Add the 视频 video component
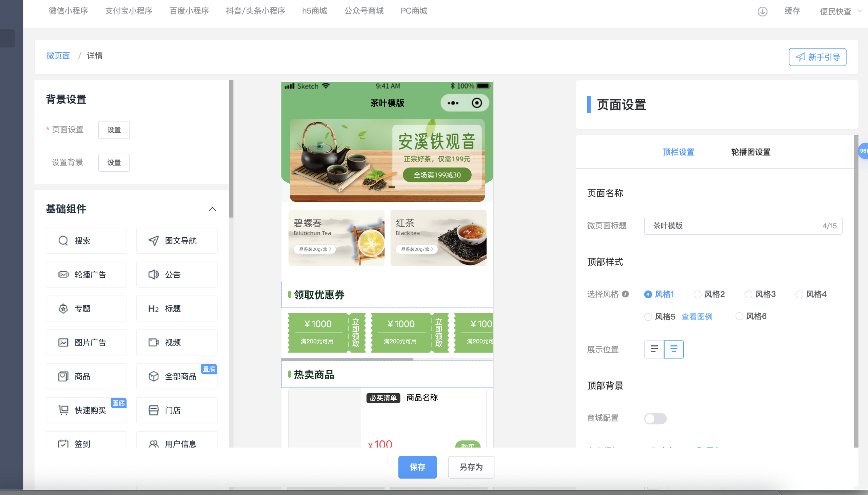Image resolution: width=868 pixels, height=495 pixels. 176,342
